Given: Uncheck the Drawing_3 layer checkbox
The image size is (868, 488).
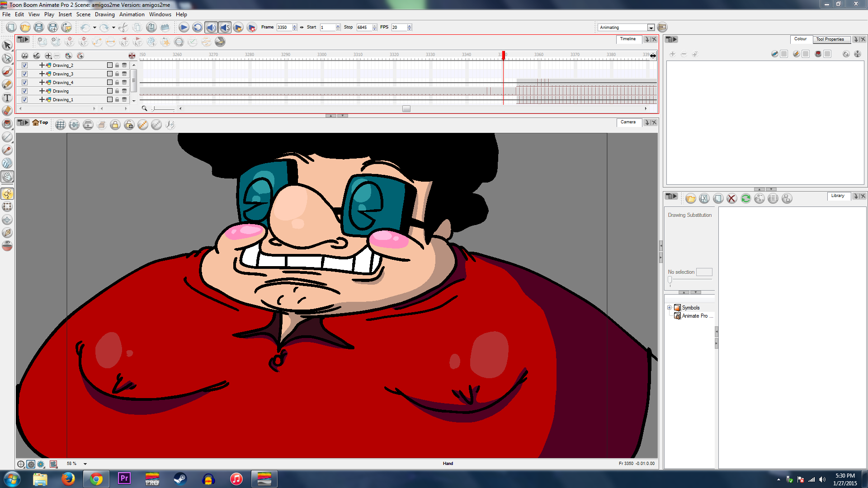Looking at the screenshot, I should [25, 74].
